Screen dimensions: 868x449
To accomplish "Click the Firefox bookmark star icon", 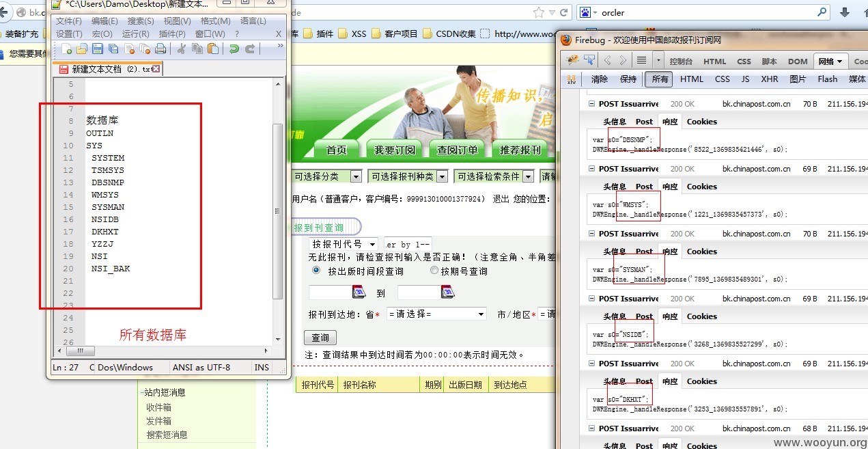I will pos(539,12).
